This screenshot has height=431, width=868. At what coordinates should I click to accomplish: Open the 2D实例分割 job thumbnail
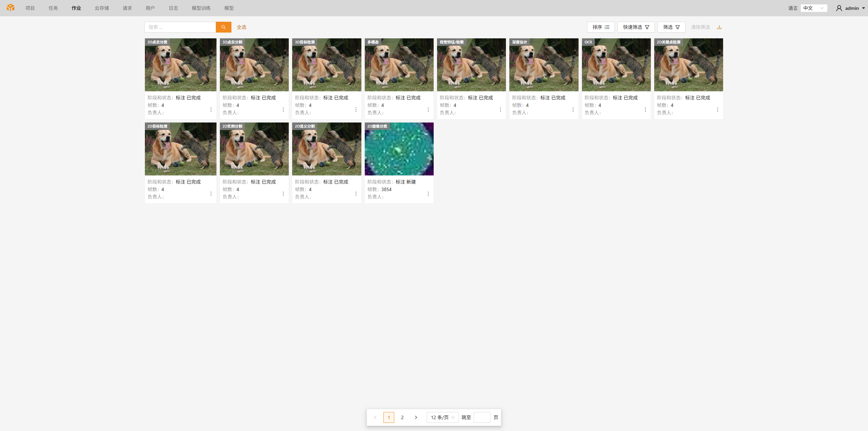tap(254, 149)
